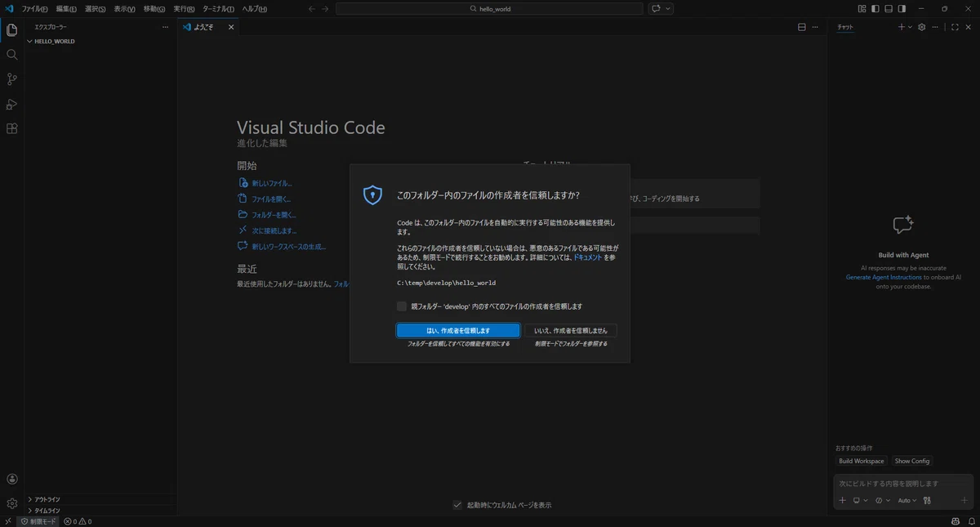Open chat panel more actions ellipsis
The width and height of the screenshot is (980, 527).
coord(936,27)
